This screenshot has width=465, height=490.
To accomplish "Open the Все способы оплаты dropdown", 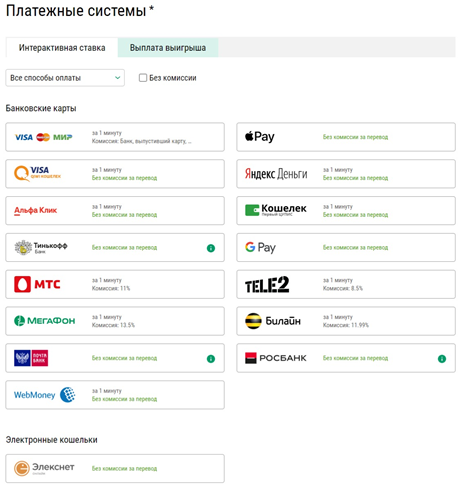I will pos(65,78).
